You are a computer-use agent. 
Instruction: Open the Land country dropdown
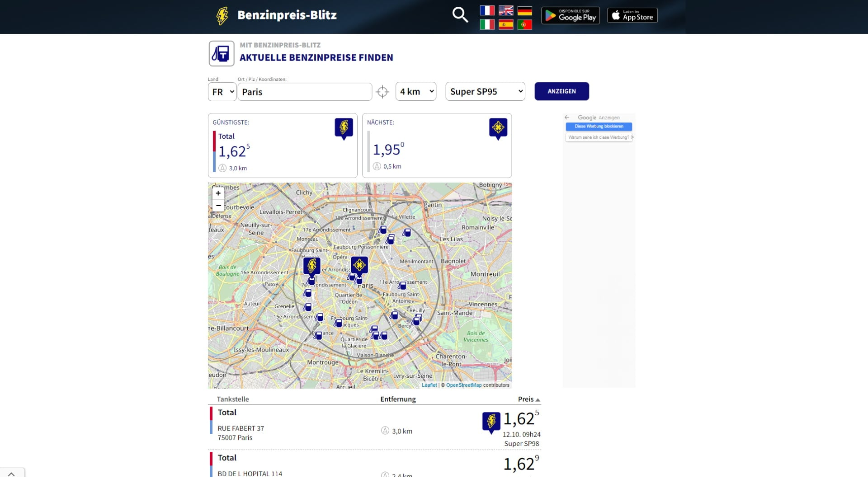click(x=222, y=92)
